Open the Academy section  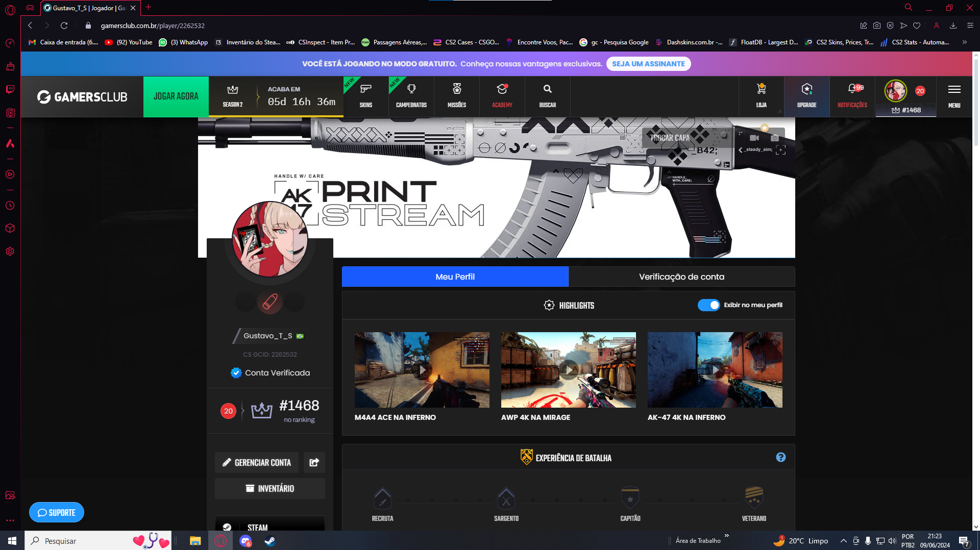502,96
